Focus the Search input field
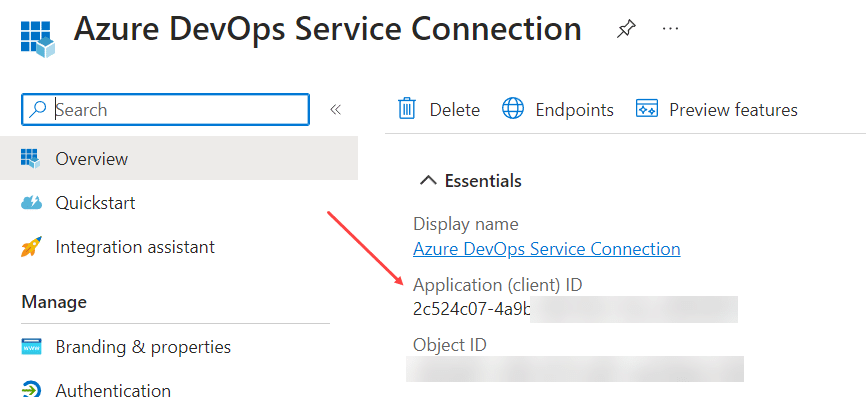Viewport: 866px width, 397px height. (165, 109)
